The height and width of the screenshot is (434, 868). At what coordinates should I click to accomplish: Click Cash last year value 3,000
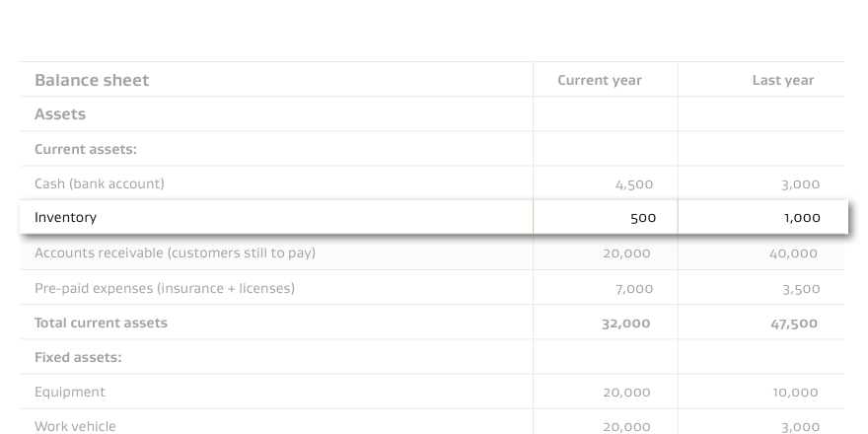pos(800,184)
